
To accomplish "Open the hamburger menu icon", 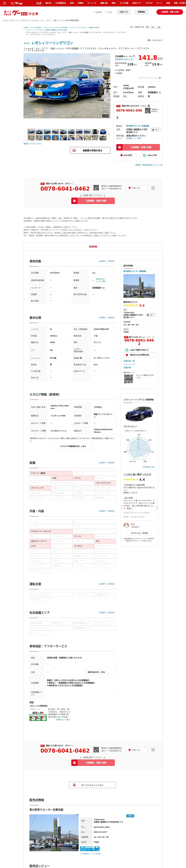I will 4,3.
